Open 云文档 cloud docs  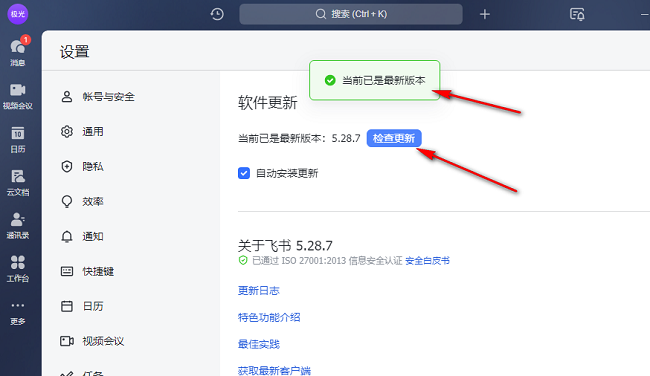point(18,183)
